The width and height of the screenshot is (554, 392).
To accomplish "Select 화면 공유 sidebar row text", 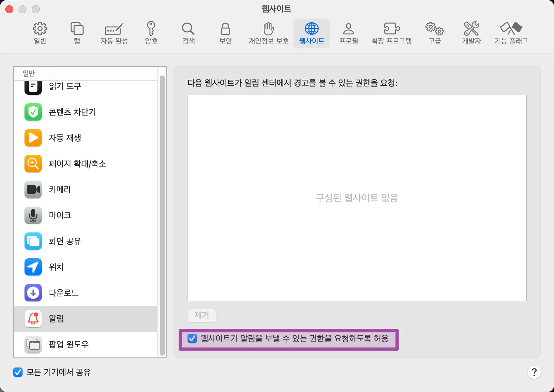I will (x=65, y=241).
